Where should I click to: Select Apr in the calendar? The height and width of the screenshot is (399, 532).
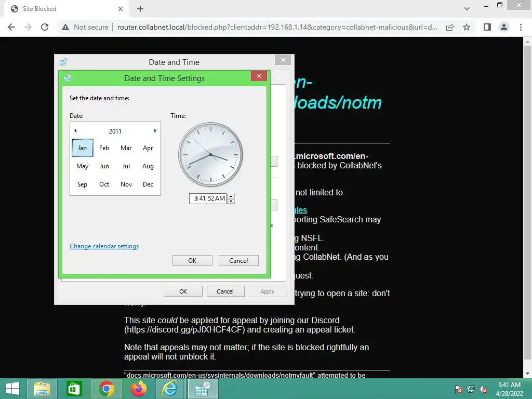pos(148,148)
